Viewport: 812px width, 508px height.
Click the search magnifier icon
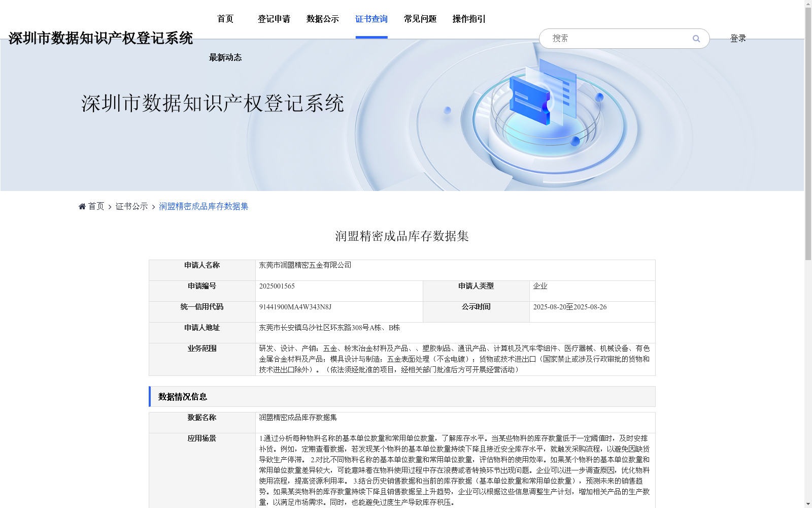point(696,39)
